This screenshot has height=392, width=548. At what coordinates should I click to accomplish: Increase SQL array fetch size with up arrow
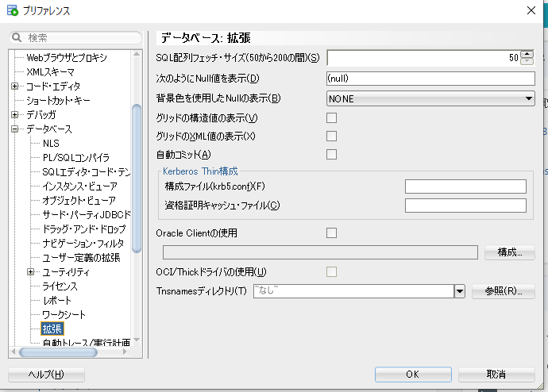526,54
